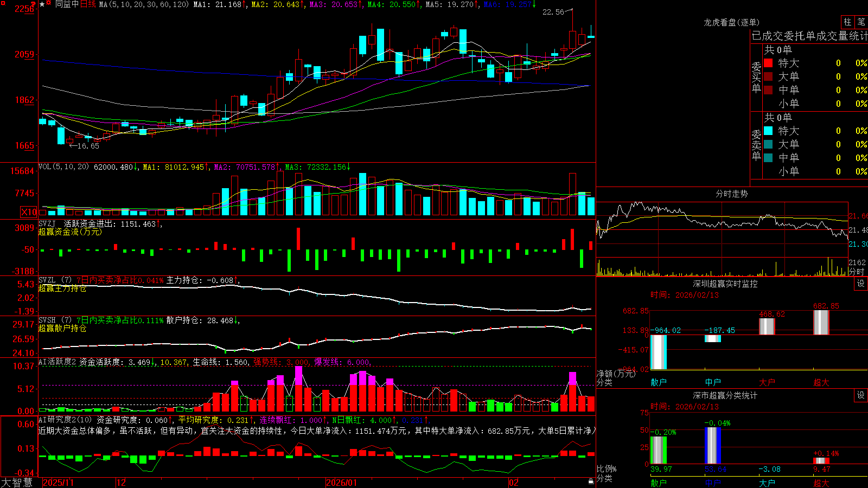Open 设 settings for 深圳超赢实时监控
The width and height of the screenshot is (868, 488).
pos(861,284)
